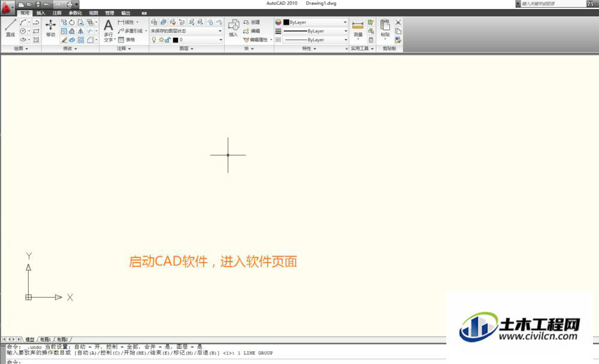This screenshot has height=364, width=599.
Task: Toggle layer freeze sun icon
Action: pyautogui.click(x=161, y=40)
